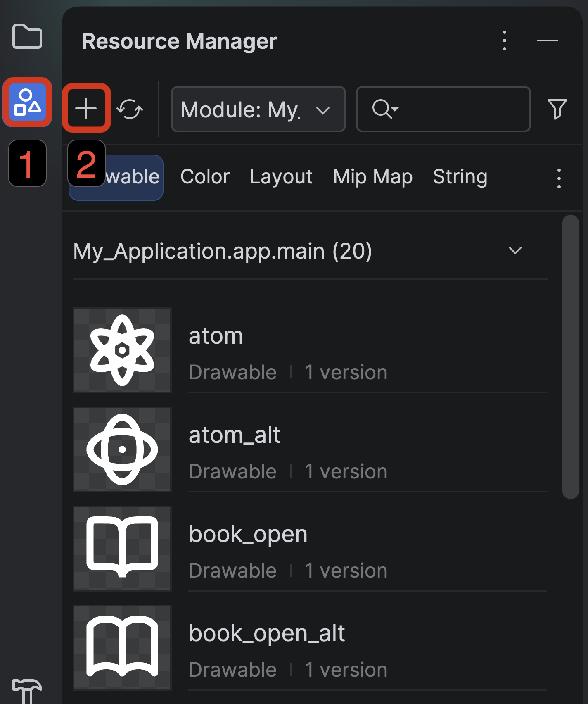Switch to the Color tab
This screenshot has height=704, width=588.
point(205,177)
